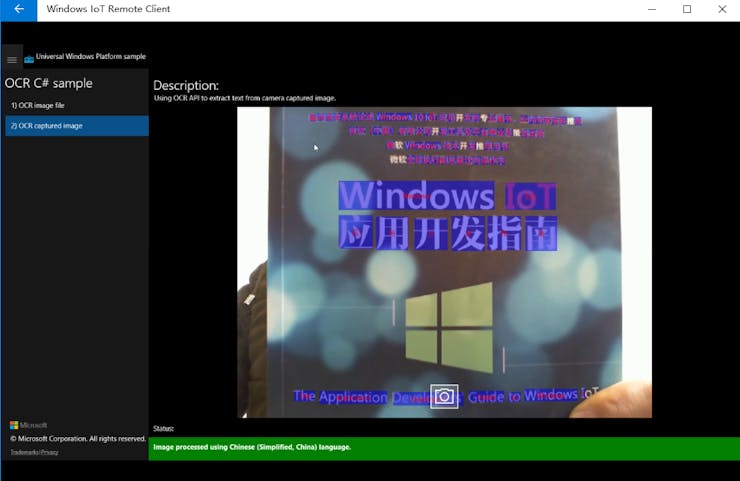Click the 'Using OCR API to extract text' line
Image resolution: width=740 pixels, height=481 pixels.
point(244,98)
